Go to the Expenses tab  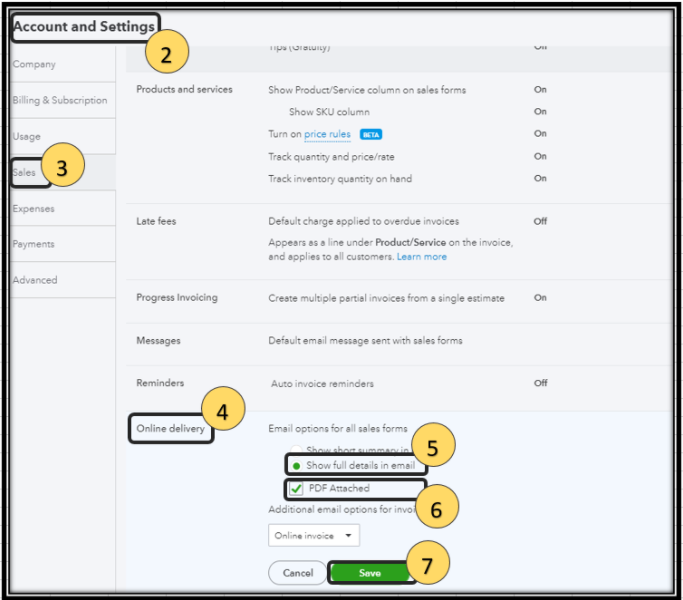tap(34, 209)
